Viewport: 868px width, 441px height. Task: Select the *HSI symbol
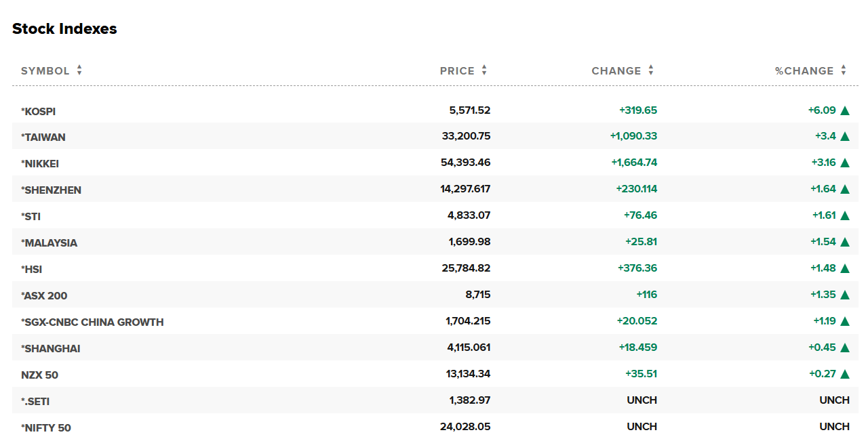click(32, 270)
